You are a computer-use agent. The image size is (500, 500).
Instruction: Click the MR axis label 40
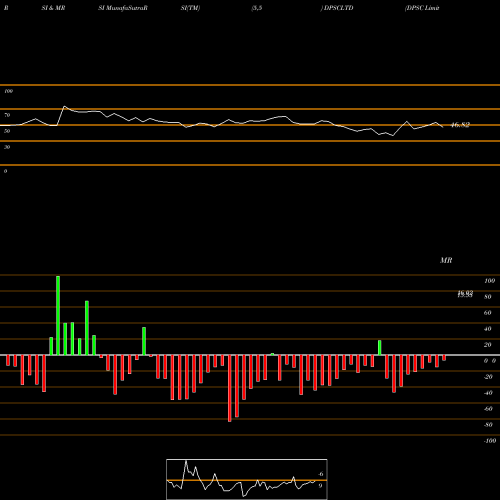pos(488,329)
